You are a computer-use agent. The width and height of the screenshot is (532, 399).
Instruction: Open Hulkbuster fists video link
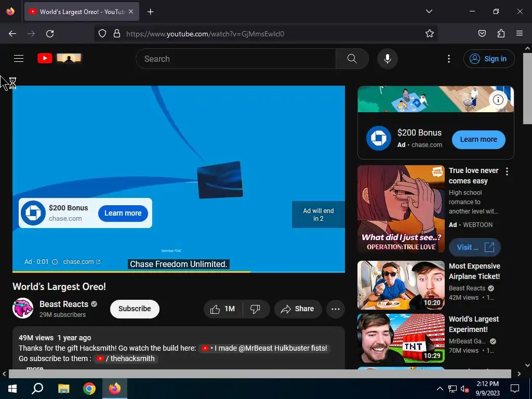[264, 348]
